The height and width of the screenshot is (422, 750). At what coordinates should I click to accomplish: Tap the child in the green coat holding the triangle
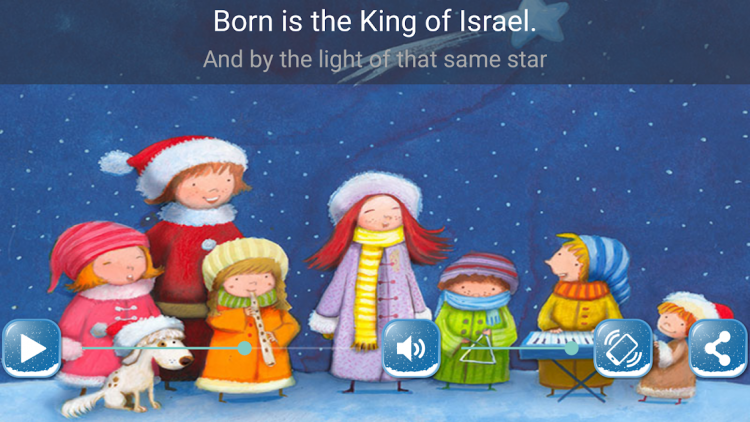476,318
